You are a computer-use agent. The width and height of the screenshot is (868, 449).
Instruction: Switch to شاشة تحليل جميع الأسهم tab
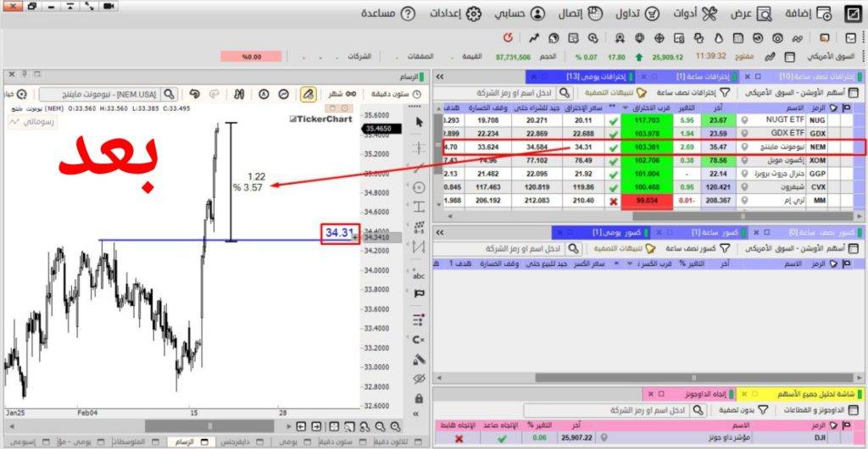pos(802,394)
